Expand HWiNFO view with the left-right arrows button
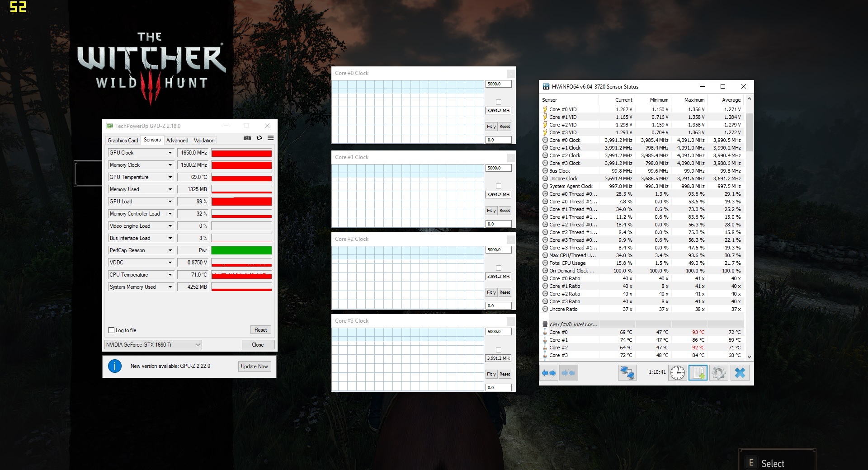This screenshot has height=470, width=868. [549, 373]
